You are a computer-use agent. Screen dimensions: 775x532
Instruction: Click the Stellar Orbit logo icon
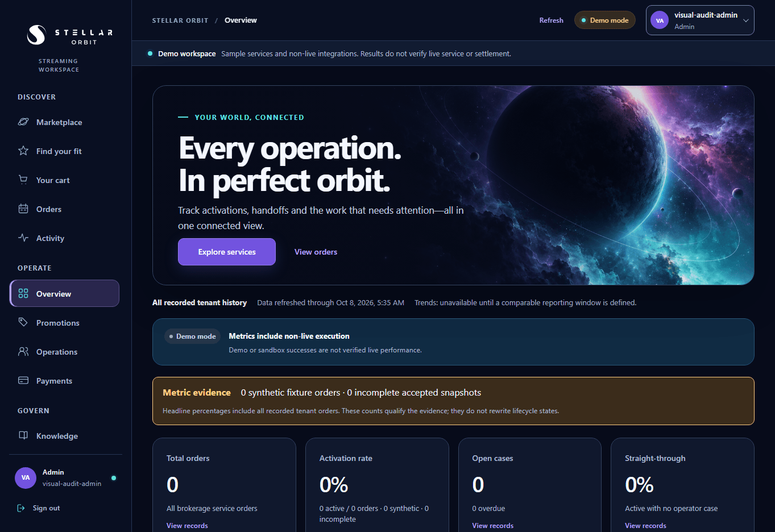[36, 35]
